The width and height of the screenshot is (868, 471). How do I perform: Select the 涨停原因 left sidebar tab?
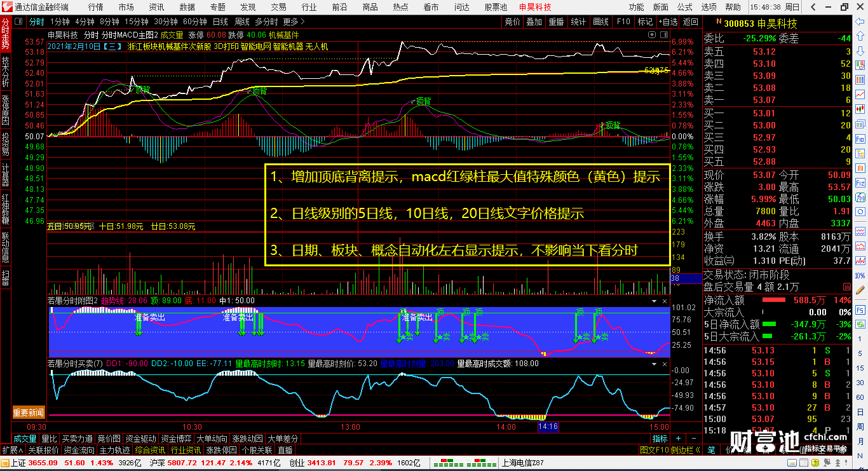pyautogui.click(x=6, y=110)
